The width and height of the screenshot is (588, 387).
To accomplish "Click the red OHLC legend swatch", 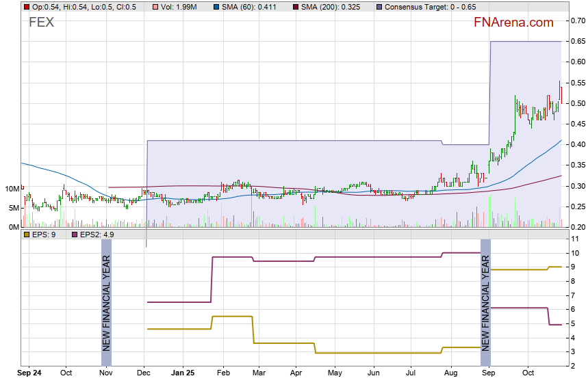I will 27,6.
